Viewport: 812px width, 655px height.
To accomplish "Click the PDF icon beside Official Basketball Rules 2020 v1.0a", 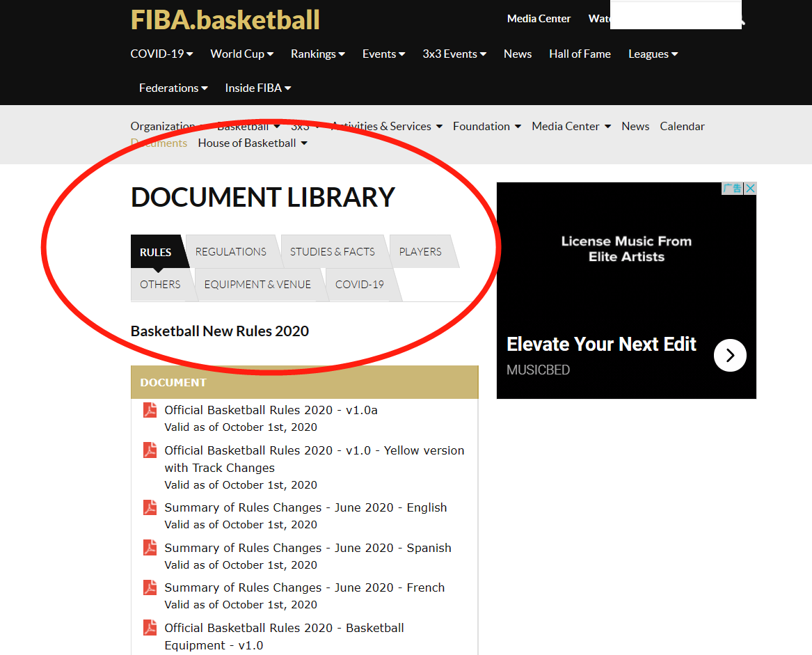I will pyautogui.click(x=150, y=410).
